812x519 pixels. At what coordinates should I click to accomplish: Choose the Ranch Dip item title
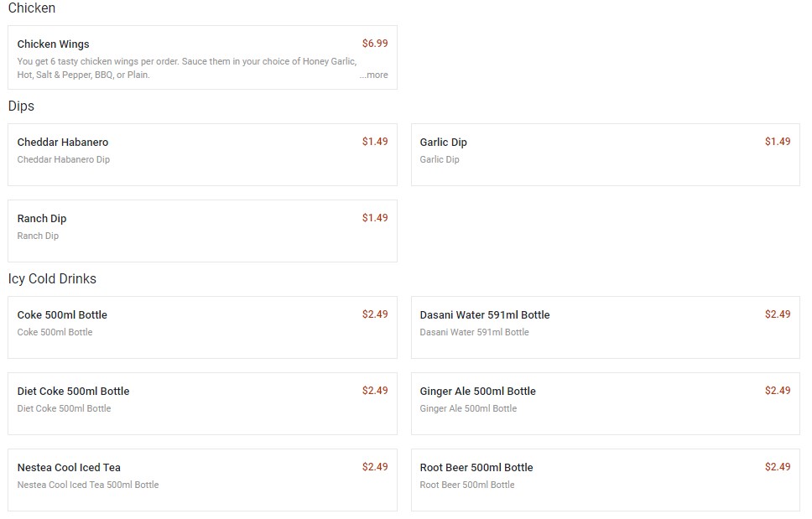[x=42, y=219]
